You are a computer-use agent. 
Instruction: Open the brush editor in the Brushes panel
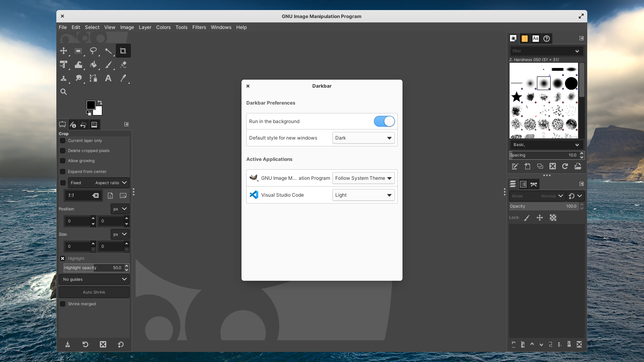[x=515, y=166]
